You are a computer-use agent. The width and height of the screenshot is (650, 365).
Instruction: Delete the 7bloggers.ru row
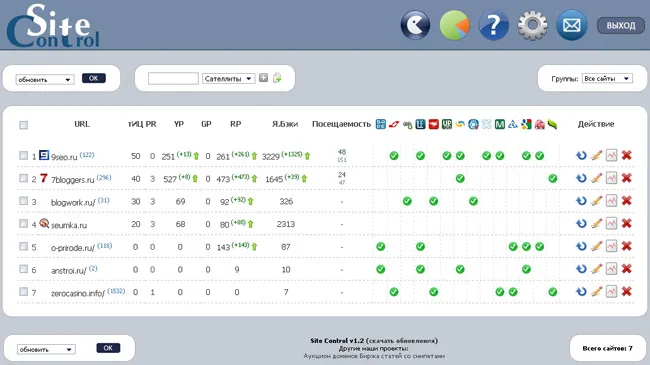coord(627,178)
